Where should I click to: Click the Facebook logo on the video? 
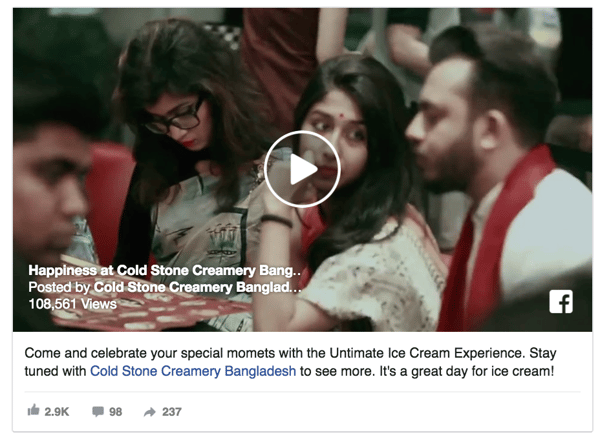tap(561, 302)
